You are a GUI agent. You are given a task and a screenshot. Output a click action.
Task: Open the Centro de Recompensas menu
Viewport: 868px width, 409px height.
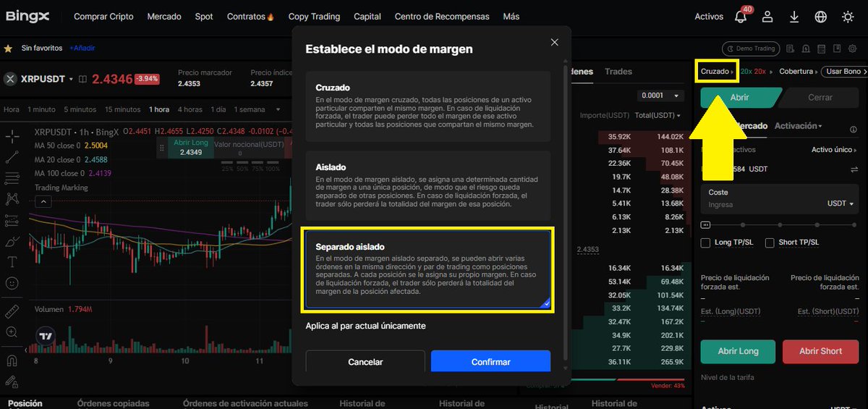tap(442, 17)
